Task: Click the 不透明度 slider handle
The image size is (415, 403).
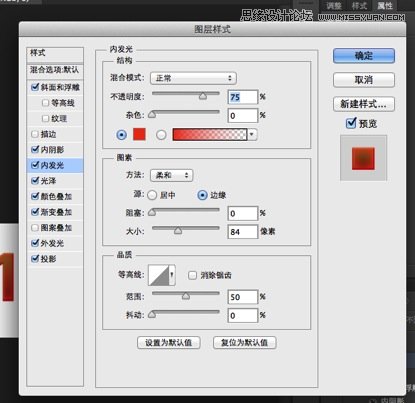Action: (203, 96)
